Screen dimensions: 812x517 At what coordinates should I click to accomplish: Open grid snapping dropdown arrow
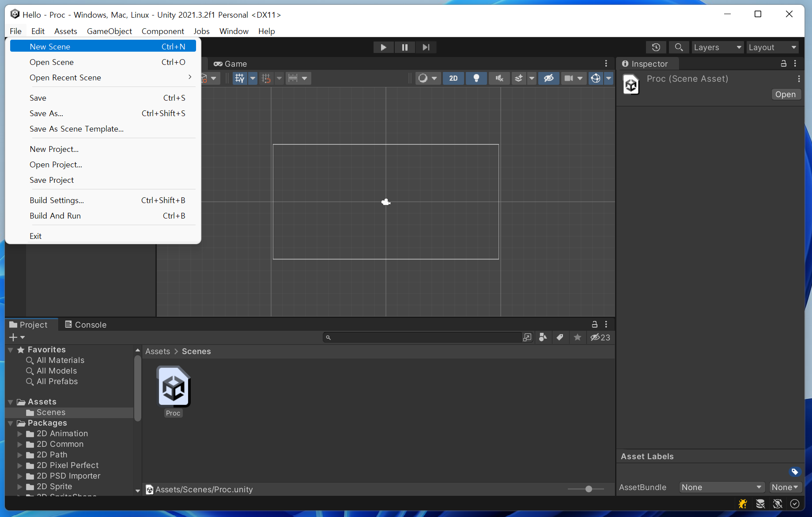(x=253, y=78)
